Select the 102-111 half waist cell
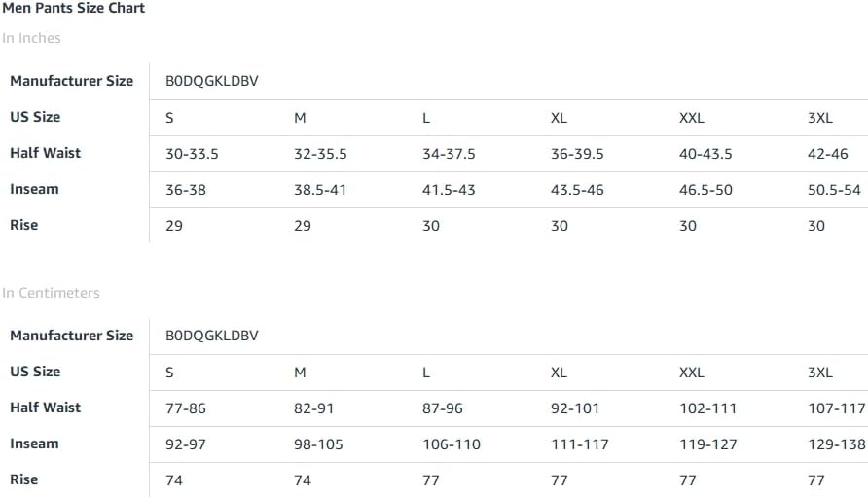This screenshot has height=497, width=868. coord(708,408)
